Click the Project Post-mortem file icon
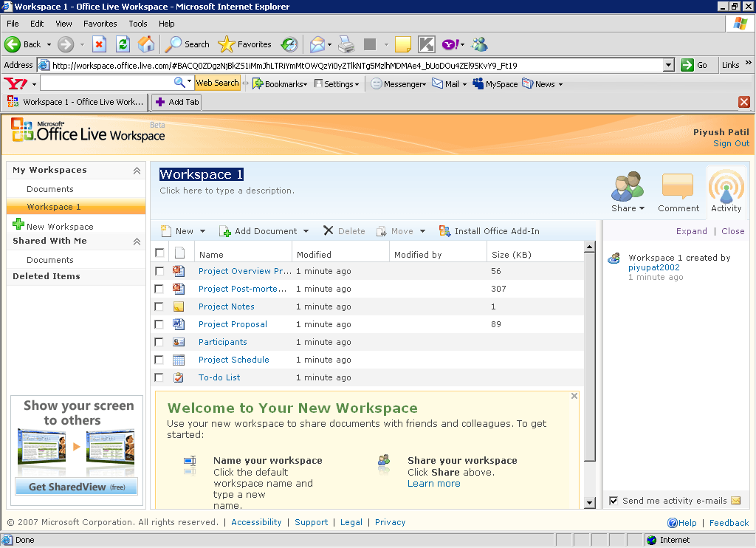The height and width of the screenshot is (548, 756). pos(179,289)
